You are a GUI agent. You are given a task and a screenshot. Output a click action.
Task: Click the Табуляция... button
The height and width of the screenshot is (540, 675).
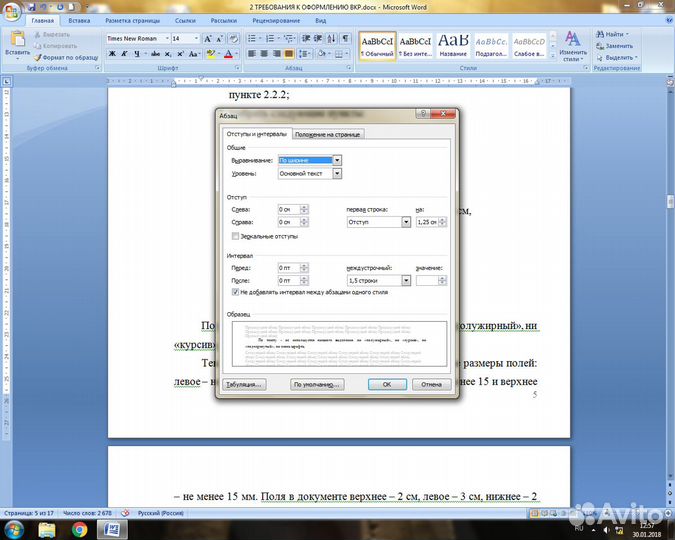244,384
